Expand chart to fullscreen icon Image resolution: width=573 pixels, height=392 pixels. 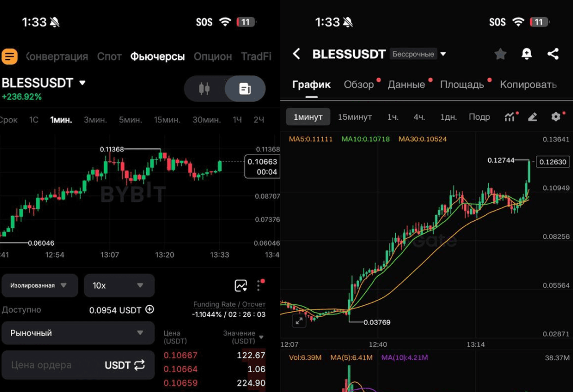pyautogui.click(x=299, y=321)
